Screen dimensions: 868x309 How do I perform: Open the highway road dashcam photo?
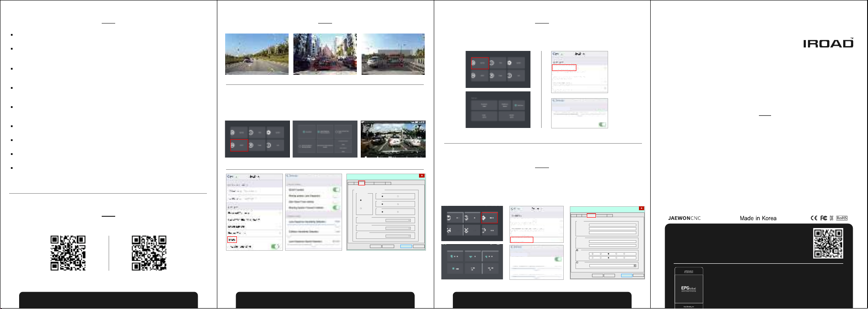click(256, 54)
